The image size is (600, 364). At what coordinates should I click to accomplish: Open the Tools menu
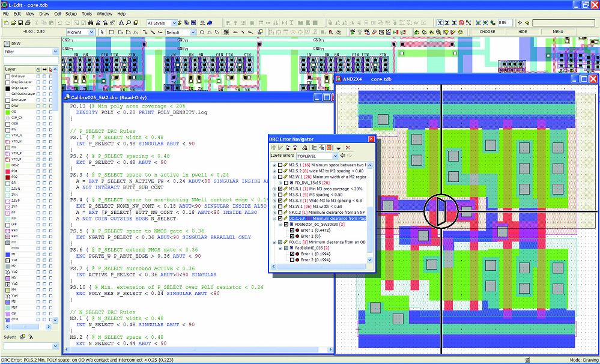[x=87, y=14]
